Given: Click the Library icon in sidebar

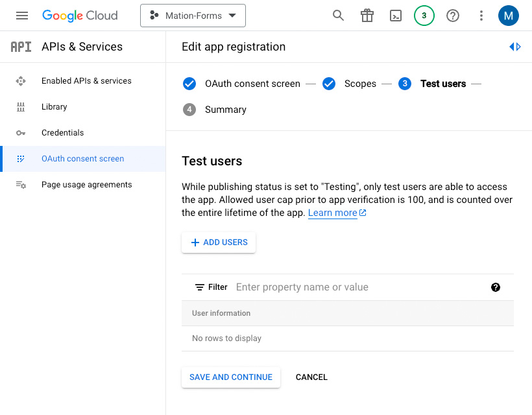Looking at the screenshot, I should pos(21,107).
